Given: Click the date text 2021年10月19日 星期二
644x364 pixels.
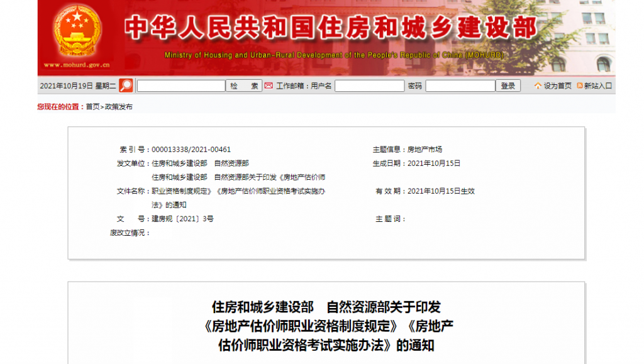Looking at the screenshot, I should tap(78, 85).
